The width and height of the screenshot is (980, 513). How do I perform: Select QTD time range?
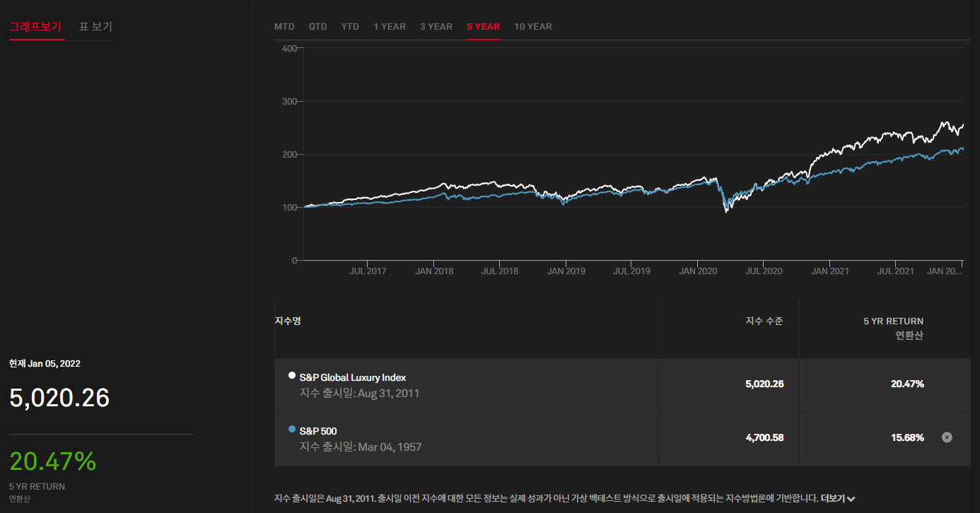point(318,27)
